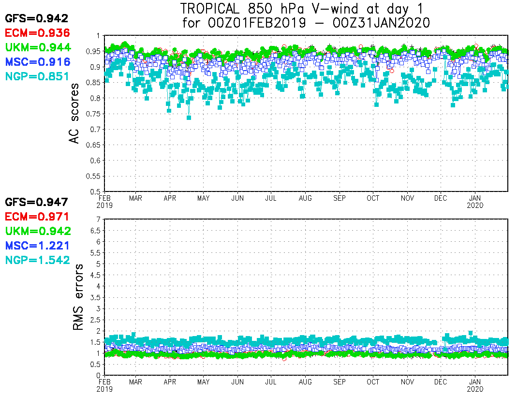The width and height of the screenshot is (532, 411).
Task: Click the '2' tick on RMS errors axis
Action: pos(98,331)
